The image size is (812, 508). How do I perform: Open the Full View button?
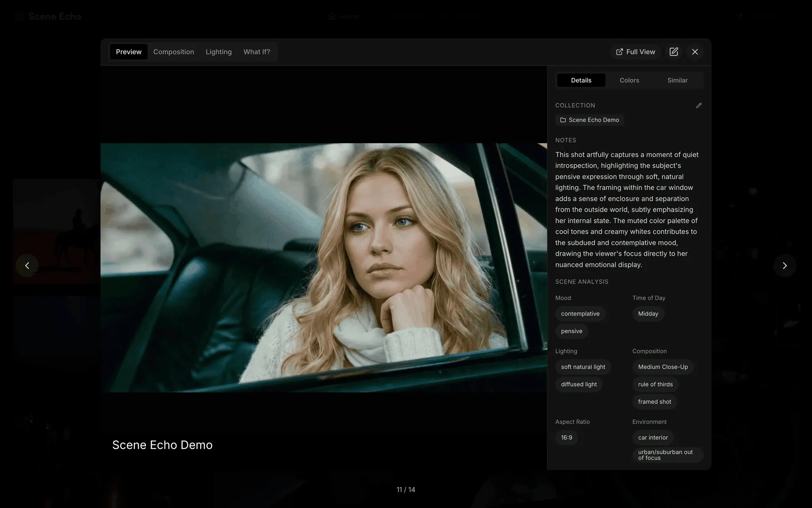[x=636, y=52]
